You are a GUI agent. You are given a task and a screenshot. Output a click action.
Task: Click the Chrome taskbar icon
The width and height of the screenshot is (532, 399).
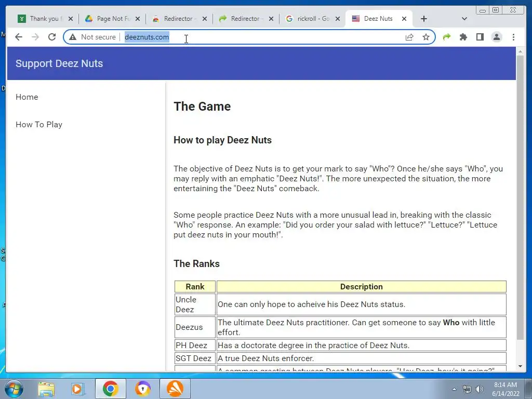click(x=110, y=389)
